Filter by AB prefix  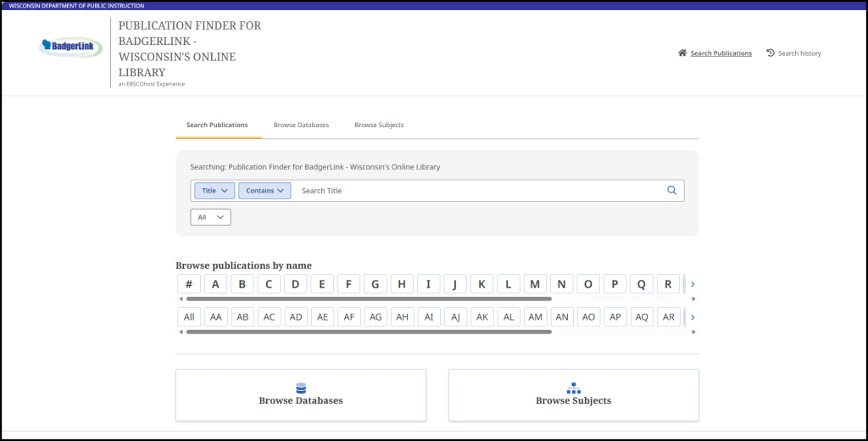click(242, 317)
